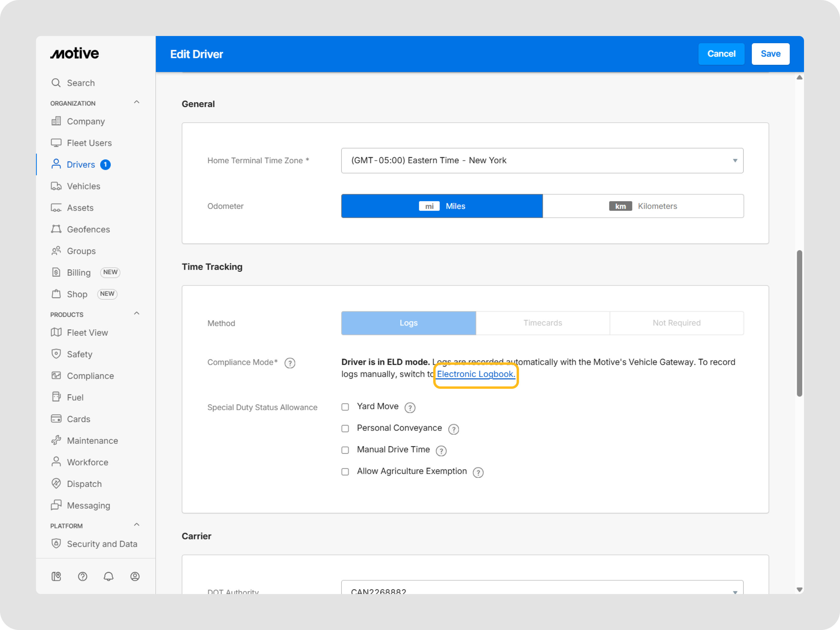The width and height of the screenshot is (840, 630).
Task: Click the Save button
Action: click(770, 54)
